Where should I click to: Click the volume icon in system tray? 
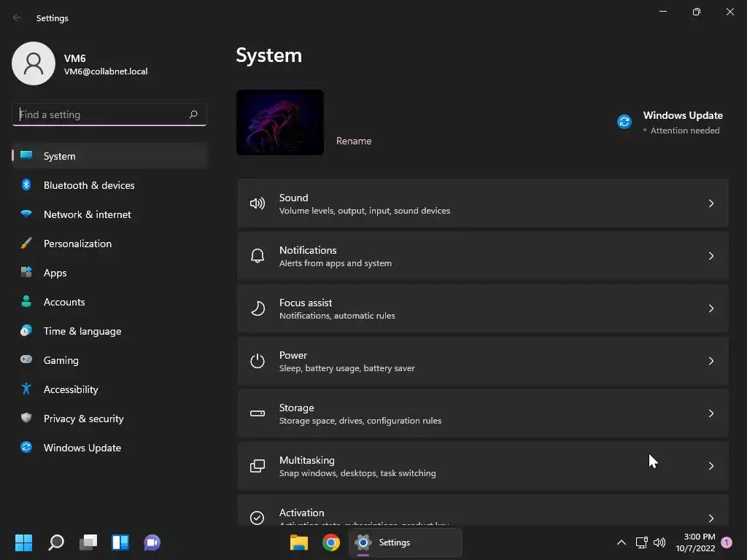coord(659,542)
